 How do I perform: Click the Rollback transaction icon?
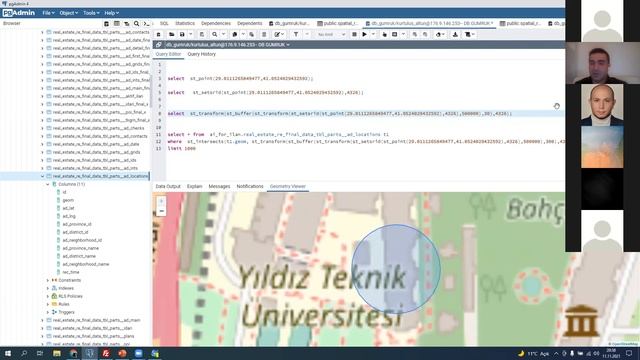425,35
